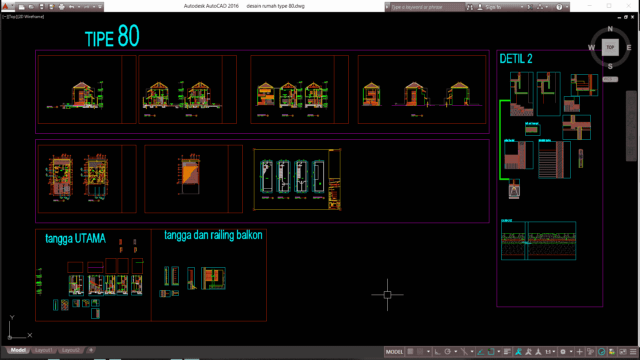Viewport: 640px width, 360px height.
Task: Click the New drawing icon
Action: (x=22, y=7)
